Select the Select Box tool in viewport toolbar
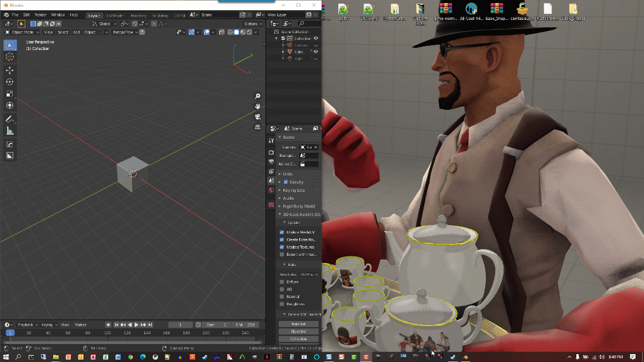Image resolution: width=644 pixels, height=362 pixels. (x=10, y=45)
